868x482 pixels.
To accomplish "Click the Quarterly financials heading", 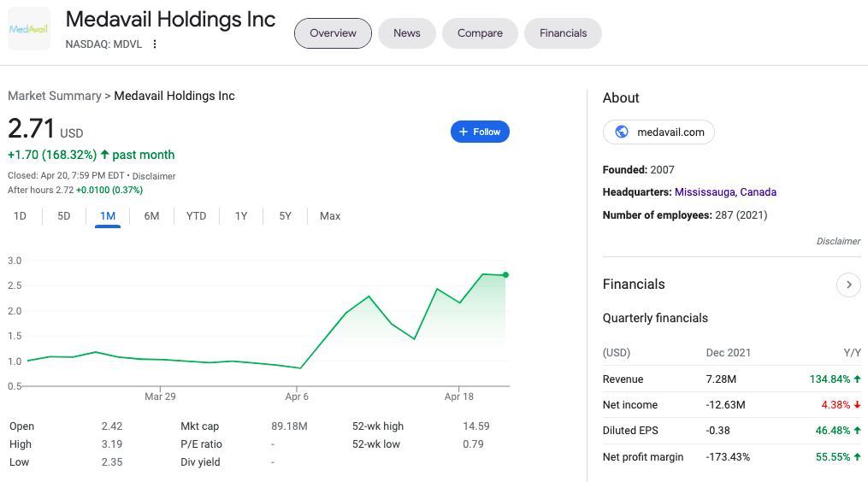I will tap(655, 318).
